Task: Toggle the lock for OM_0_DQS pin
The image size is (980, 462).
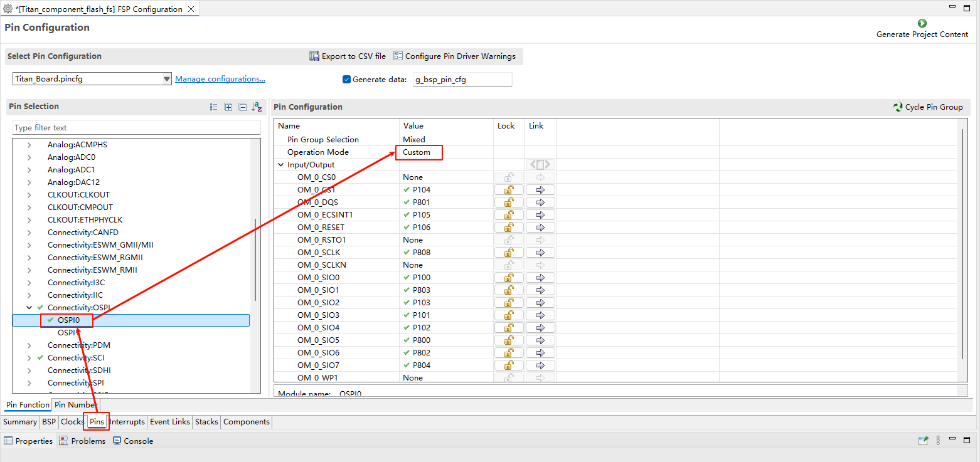Action: (x=509, y=202)
